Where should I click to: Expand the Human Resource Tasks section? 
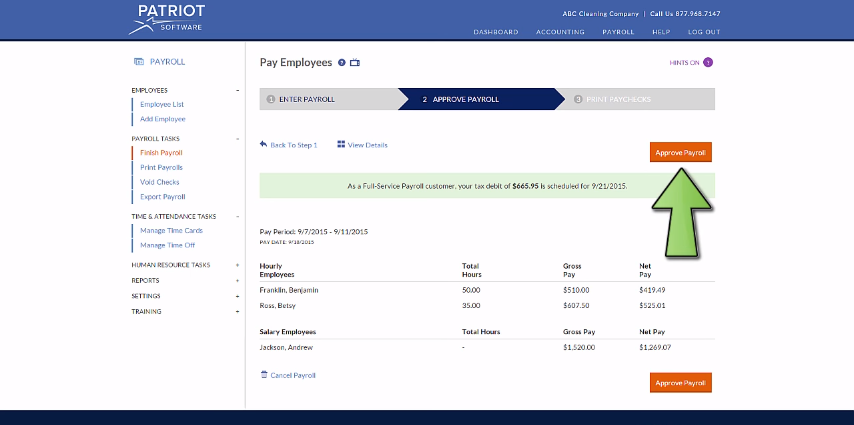pyautogui.click(x=237, y=265)
